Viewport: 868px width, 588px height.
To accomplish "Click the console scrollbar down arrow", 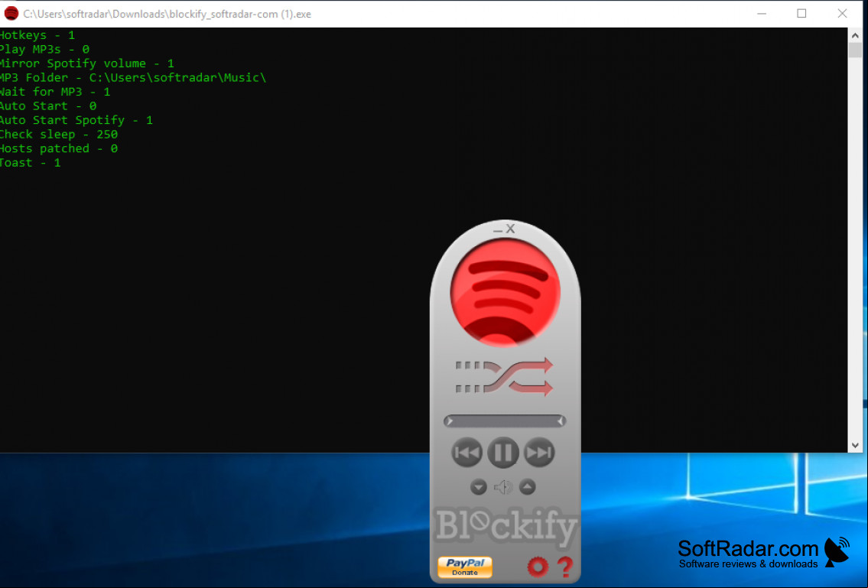I will click(855, 445).
